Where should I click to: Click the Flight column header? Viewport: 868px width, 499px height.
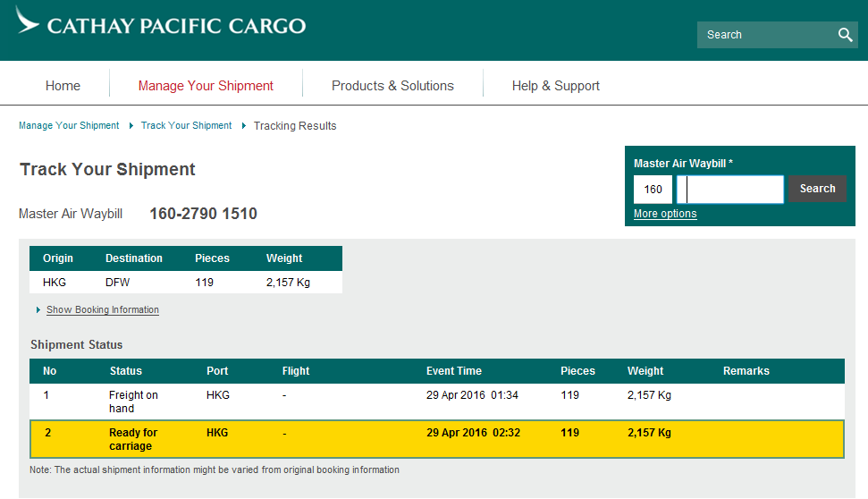[296, 371]
